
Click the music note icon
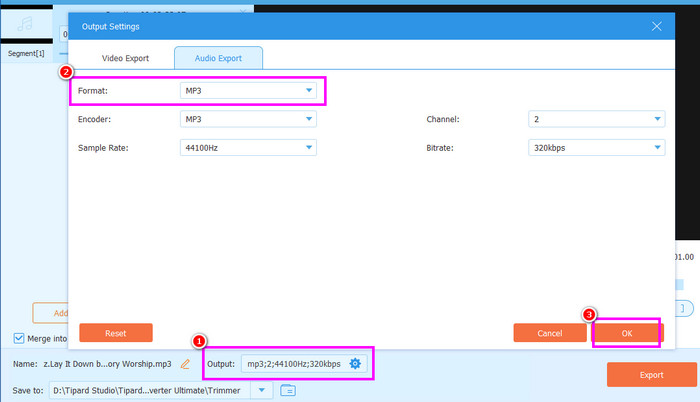(25, 23)
